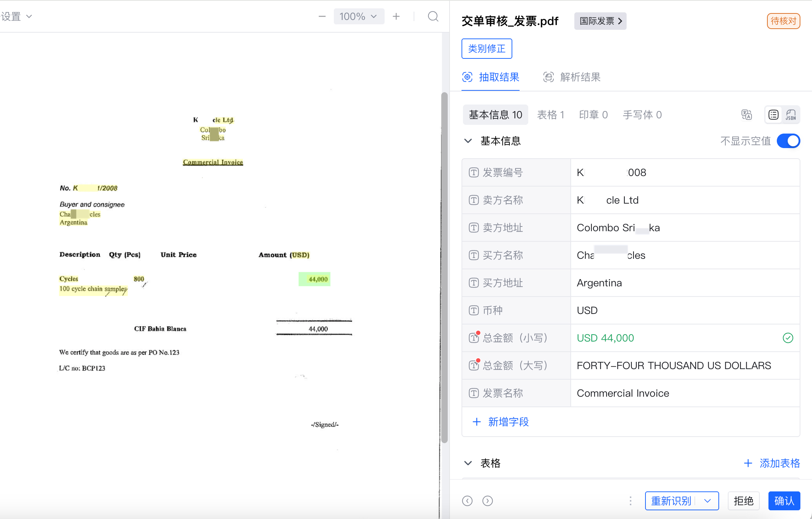Click the search magnifier icon in viewer toolbar
Image resolution: width=812 pixels, height=519 pixels.
[x=433, y=17]
